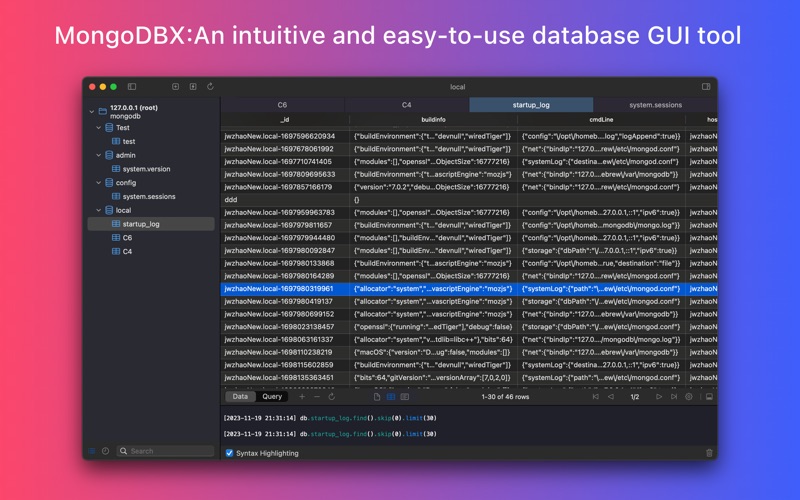
Task: Click _id cell jwzhaoNew.local-1698135363451
Action: [x=285, y=378]
